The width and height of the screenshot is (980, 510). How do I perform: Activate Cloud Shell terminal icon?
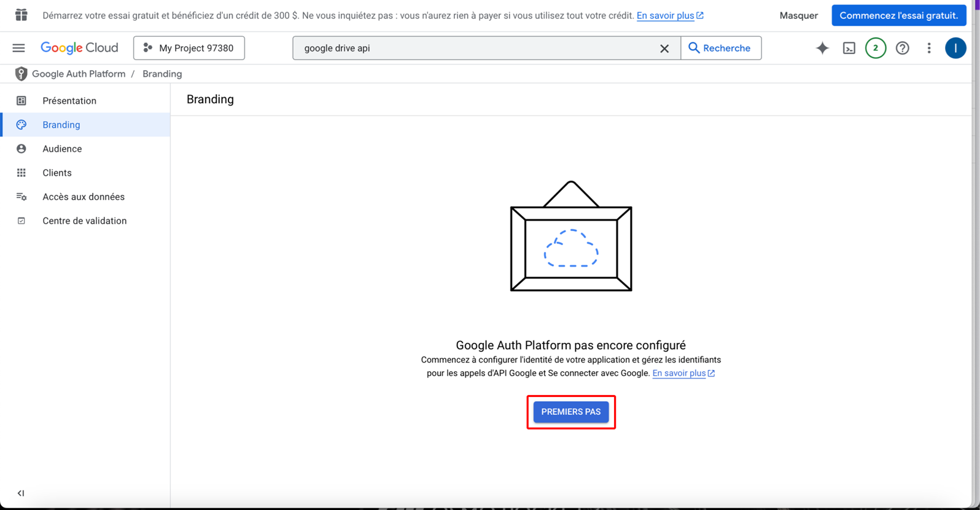pos(849,48)
